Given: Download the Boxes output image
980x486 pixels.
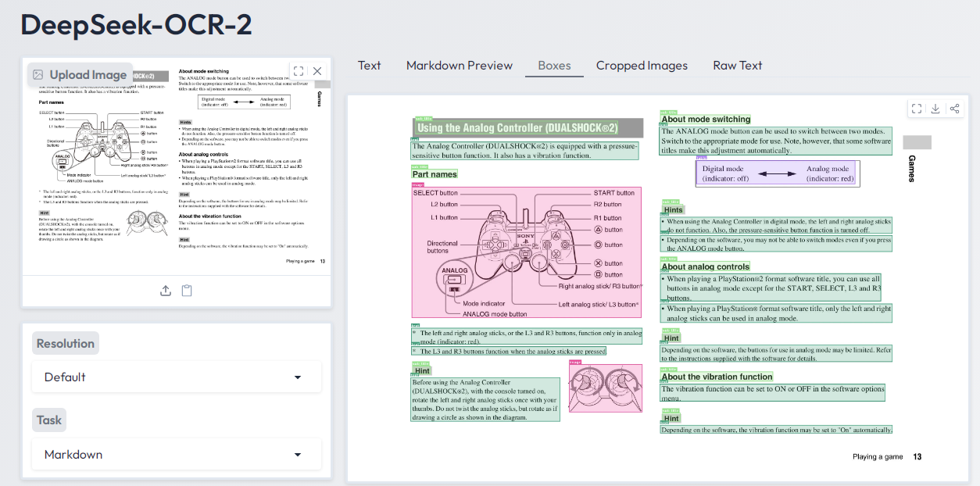Looking at the screenshot, I should [x=935, y=109].
